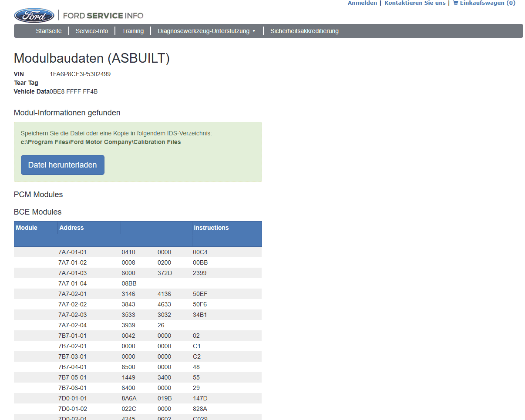Open the Startseite menu item
The width and height of the screenshot is (525, 420).
pyautogui.click(x=49, y=31)
